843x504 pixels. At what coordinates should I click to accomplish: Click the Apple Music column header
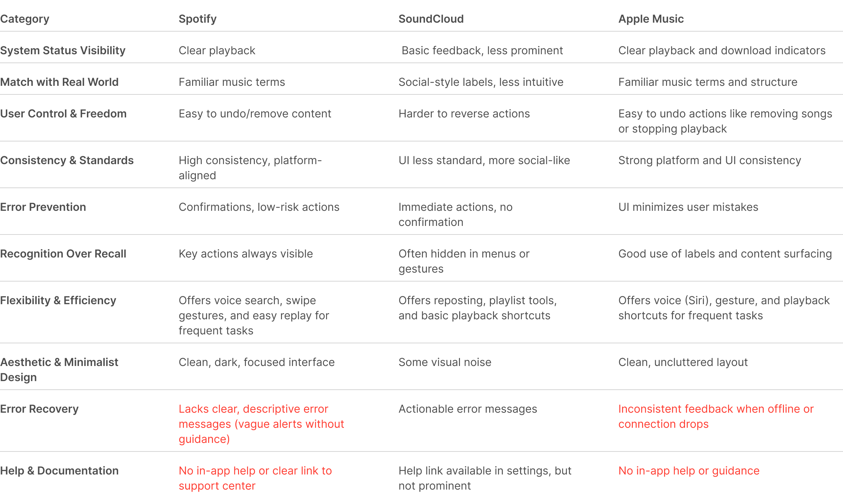[x=651, y=19]
